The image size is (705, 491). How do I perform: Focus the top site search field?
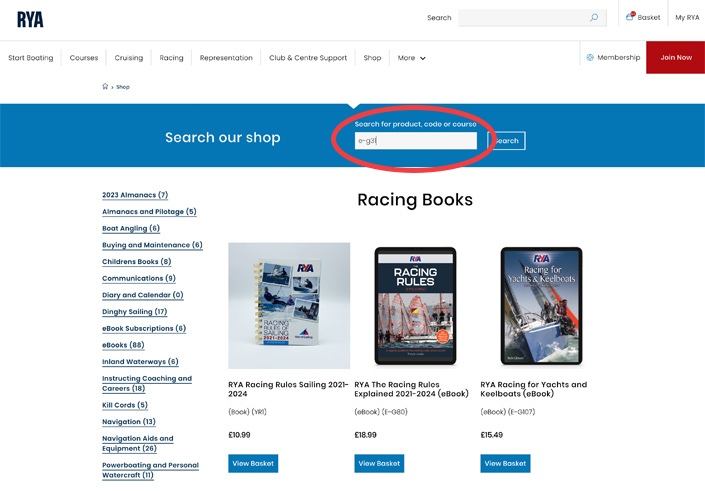(x=532, y=18)
